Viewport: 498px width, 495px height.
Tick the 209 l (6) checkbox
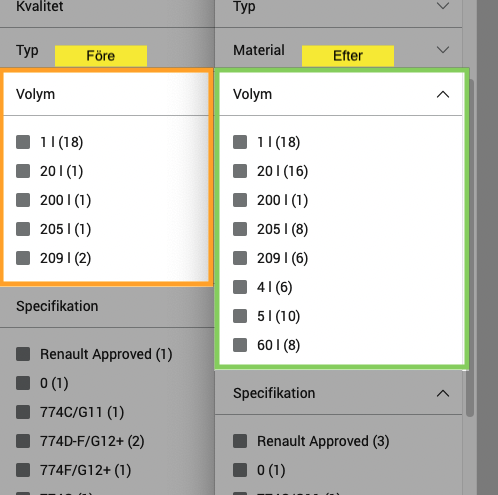(240, 258)
